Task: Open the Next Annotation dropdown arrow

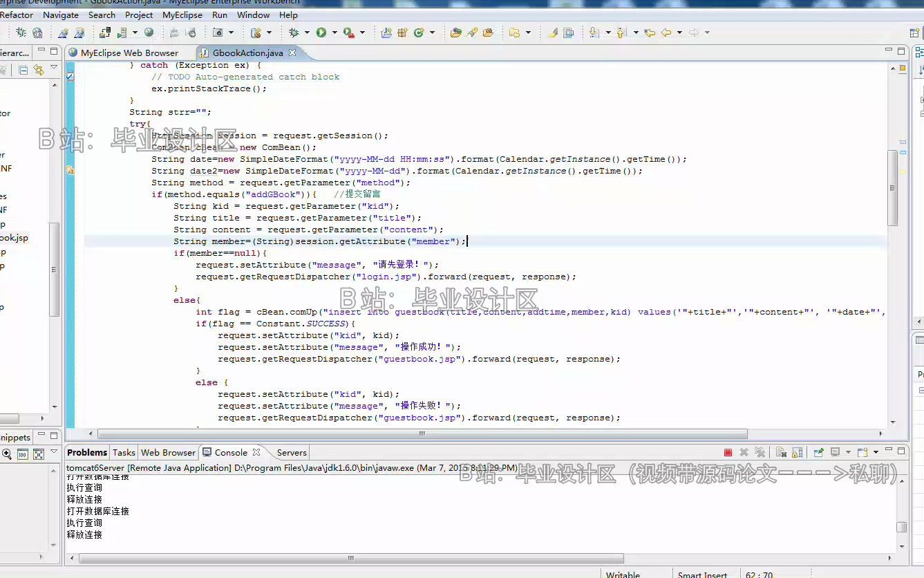Action: coord(607,32)
